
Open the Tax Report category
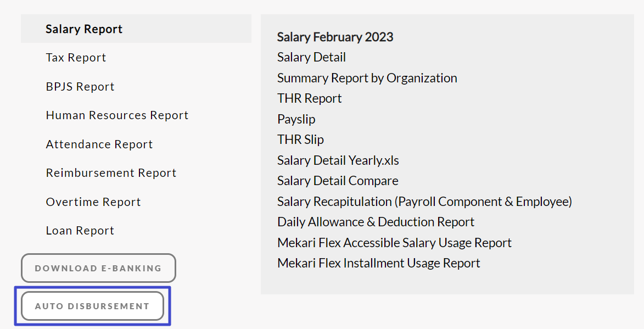pyautogui.click(x=76, y=58)
